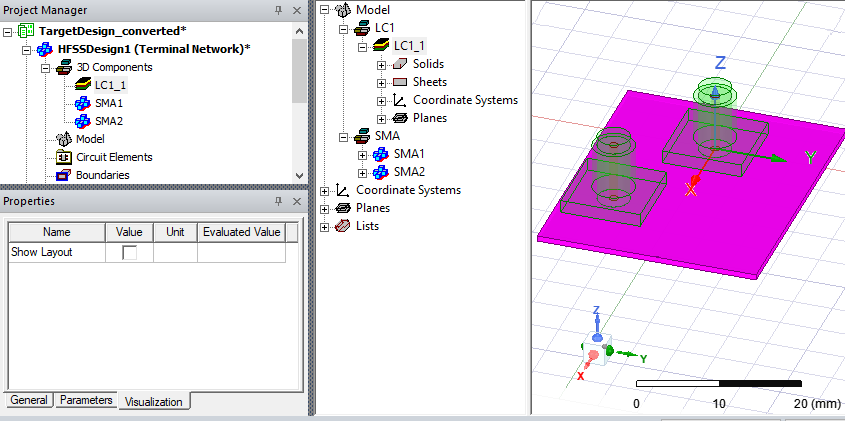Click the SMA2 icon in history tree
Screen dimensions: 847x421
point(381,172)
